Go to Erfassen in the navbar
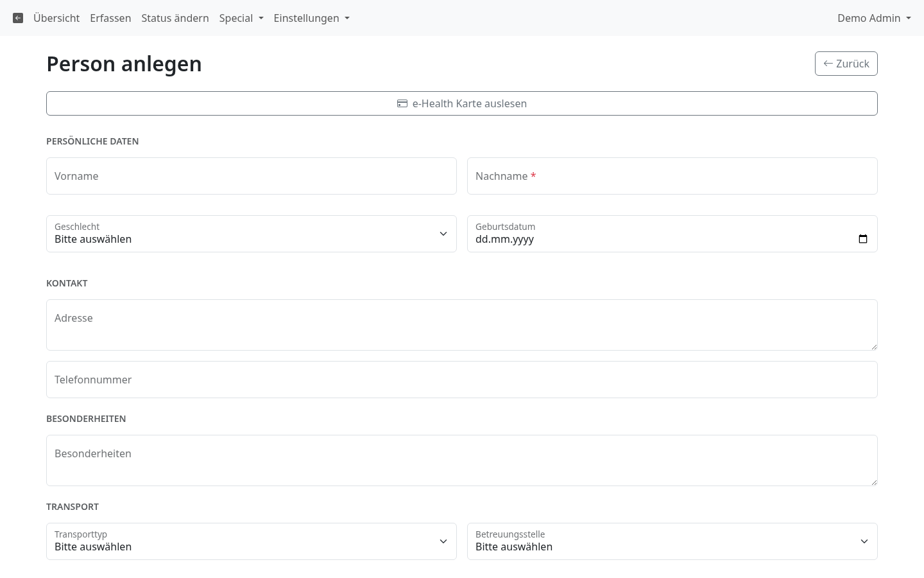The height and width of the screenshot is (578, 924). pos(110,18)
